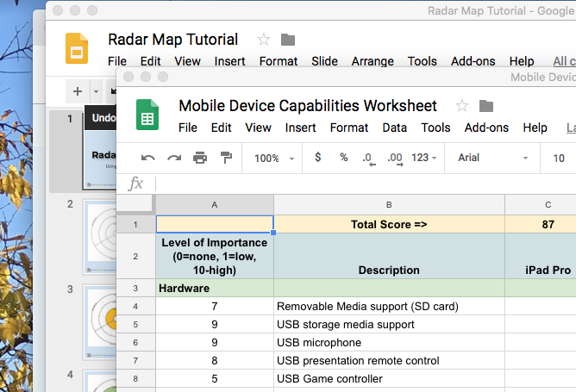The height and width of the screenshot is (392, 576).
Task: Click the yellow Slides home icon
Action: coord(77,48)
